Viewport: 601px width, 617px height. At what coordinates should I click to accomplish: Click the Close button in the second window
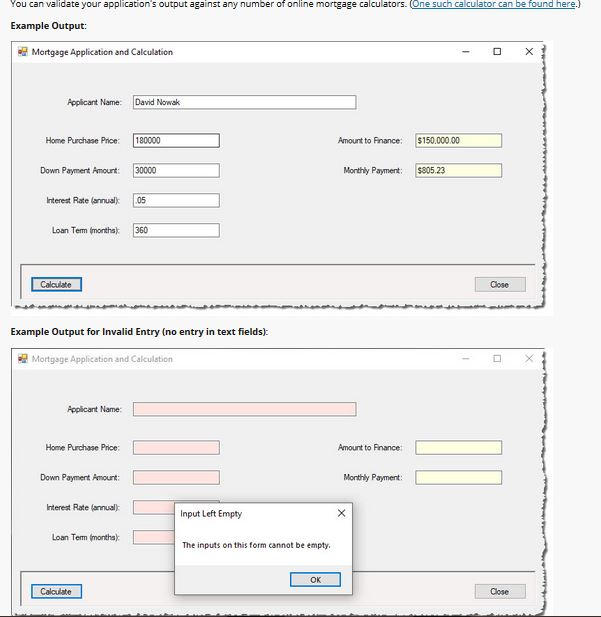(500, 591)
